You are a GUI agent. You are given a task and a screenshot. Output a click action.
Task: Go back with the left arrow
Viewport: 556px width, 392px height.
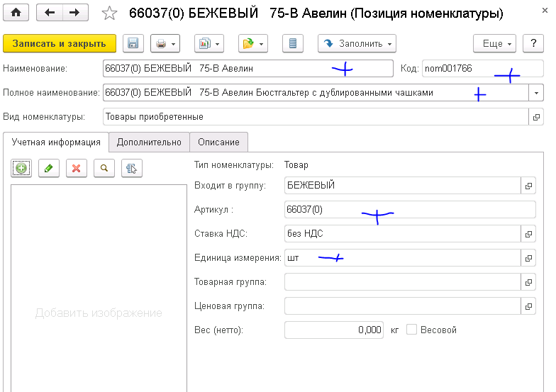(49, 13)
